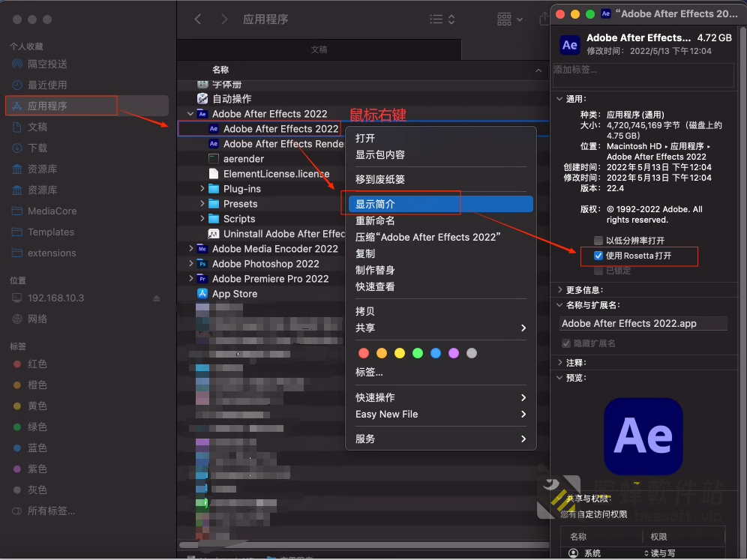Image resolution: width=747 pixels, height=560 pixels.
Task: Open the MediaCore sidebar folder
Action: (52, 211)
